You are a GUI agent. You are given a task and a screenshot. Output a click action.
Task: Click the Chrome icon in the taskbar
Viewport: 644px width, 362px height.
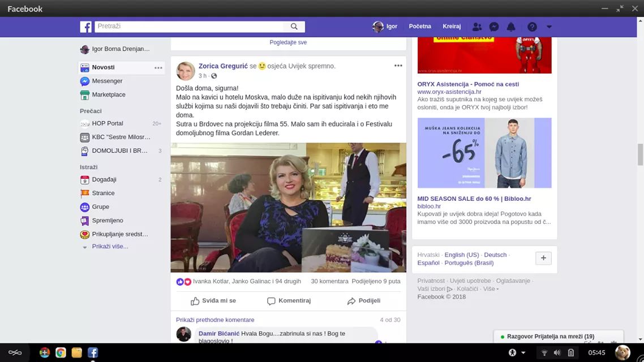pyautogui.click(x=61, y=353)
